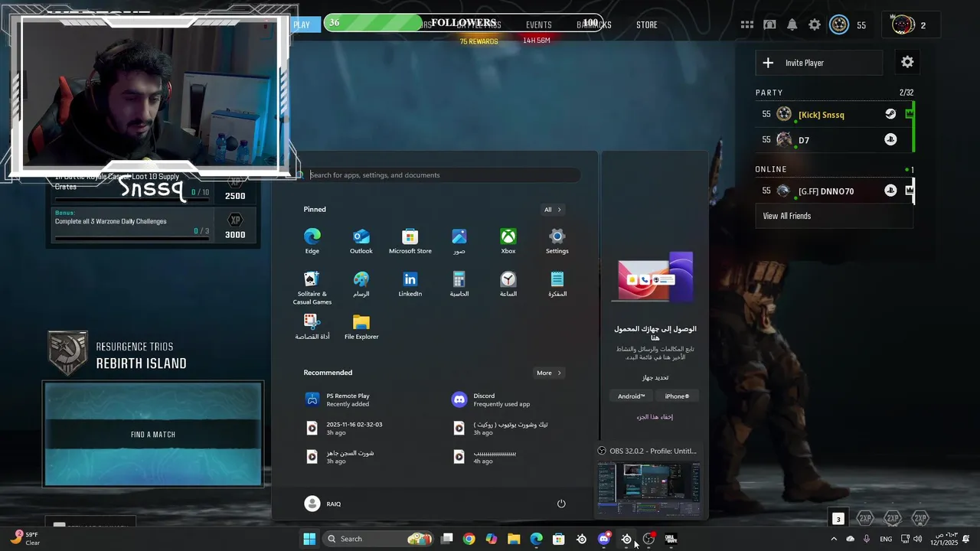Open the pinned Outlook app

361,241
